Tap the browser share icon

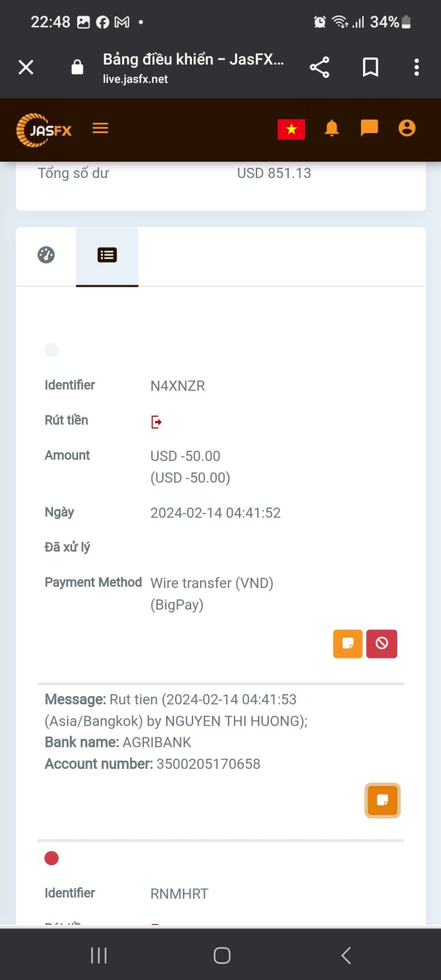pyautogui.click(x=319, y=68)
